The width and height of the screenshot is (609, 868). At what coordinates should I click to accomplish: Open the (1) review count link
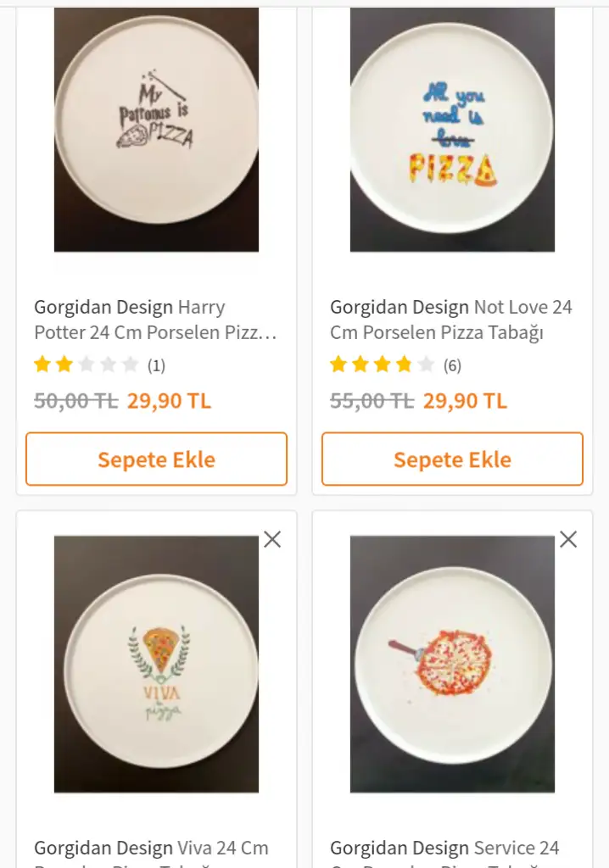pos(156,365)
